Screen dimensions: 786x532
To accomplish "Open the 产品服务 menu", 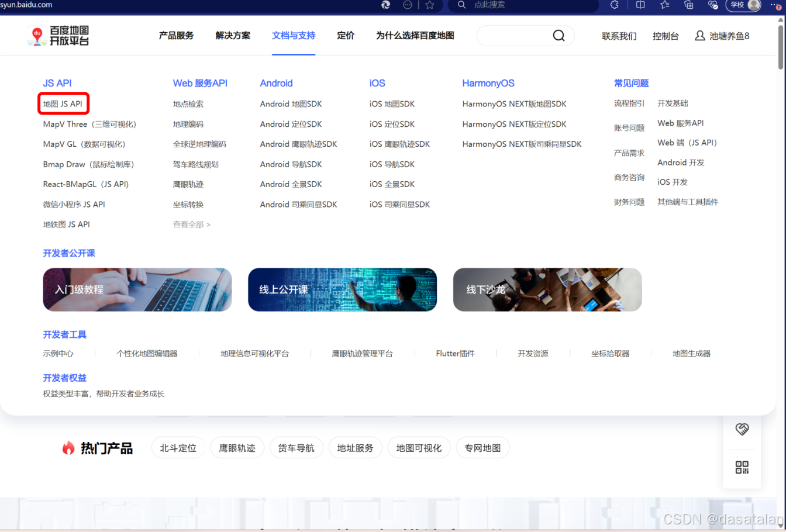I will 176,36.
